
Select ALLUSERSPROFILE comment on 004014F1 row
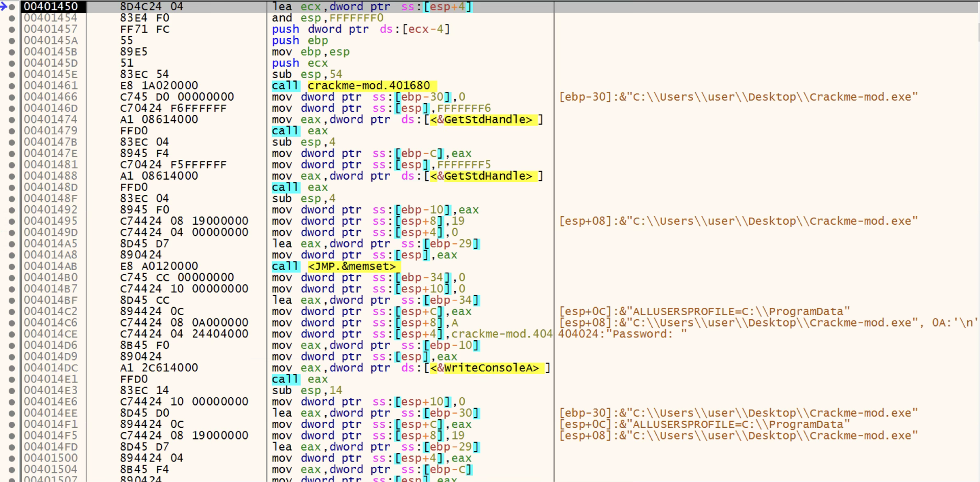coord(704,424)
